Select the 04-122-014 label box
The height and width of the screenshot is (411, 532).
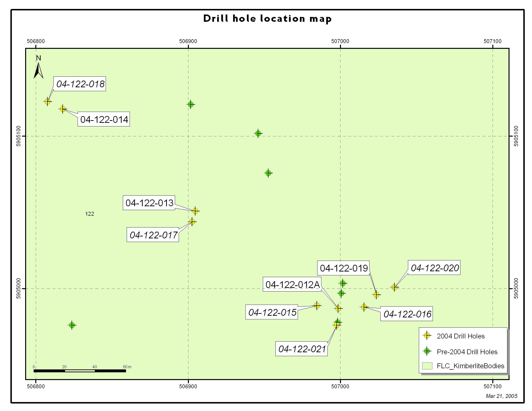point(104,119)
